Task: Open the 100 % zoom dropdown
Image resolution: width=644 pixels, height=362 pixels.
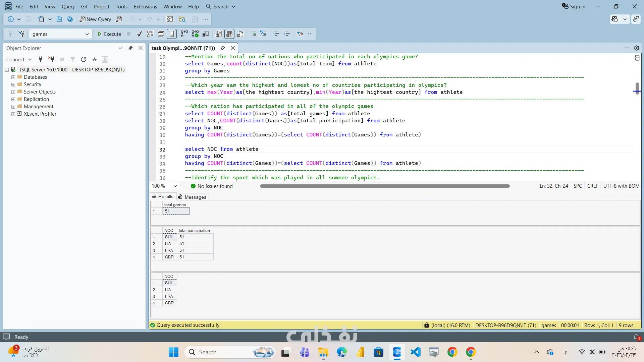Action: click(x=175, y=186)
